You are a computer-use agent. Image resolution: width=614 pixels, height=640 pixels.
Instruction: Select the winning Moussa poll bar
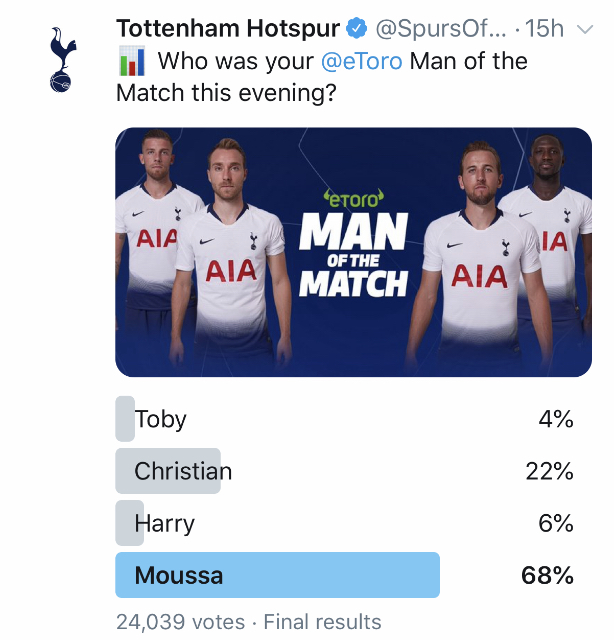(x=277, y=575)
